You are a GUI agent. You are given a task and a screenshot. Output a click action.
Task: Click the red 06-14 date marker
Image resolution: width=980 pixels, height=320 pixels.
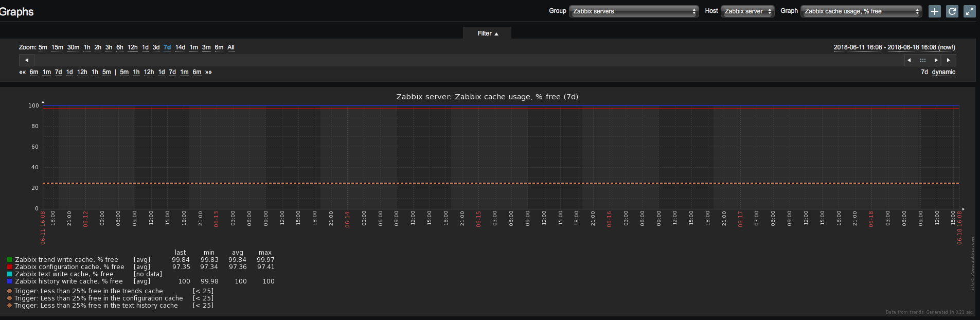(347, 219)
